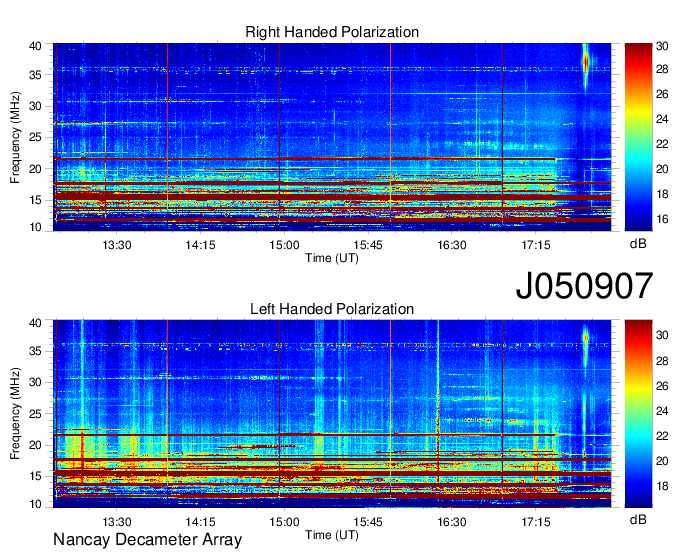Click the 35 MHz tick on Left Handed frequency axis
This screenshot has width=680, height=552.
(x=35, y=351)
